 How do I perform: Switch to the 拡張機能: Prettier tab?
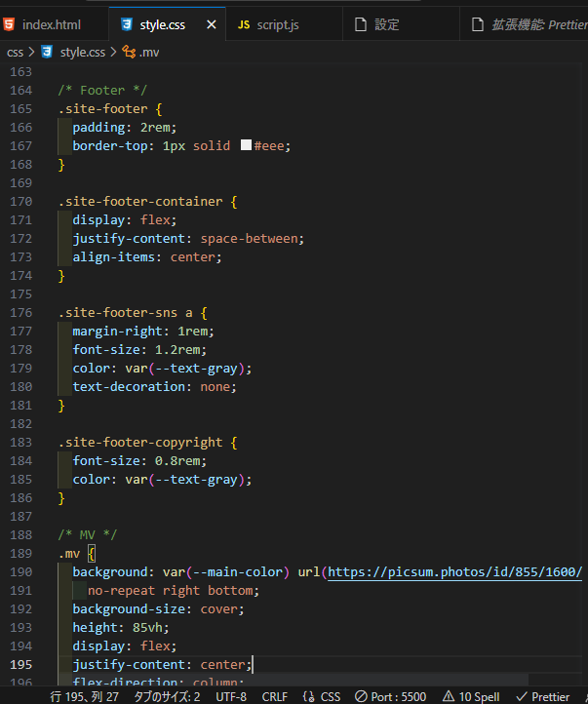[524, 24]
